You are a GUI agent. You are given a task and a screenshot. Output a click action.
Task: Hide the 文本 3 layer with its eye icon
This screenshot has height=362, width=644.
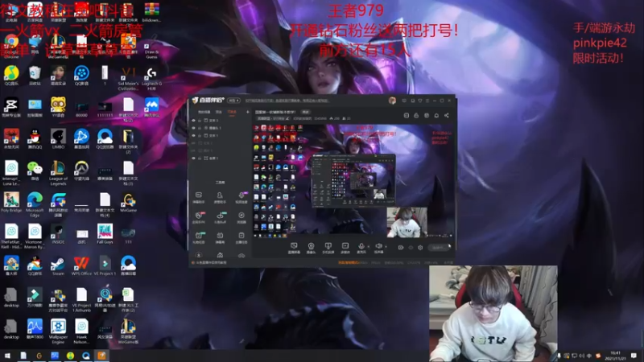click(193, 121)
